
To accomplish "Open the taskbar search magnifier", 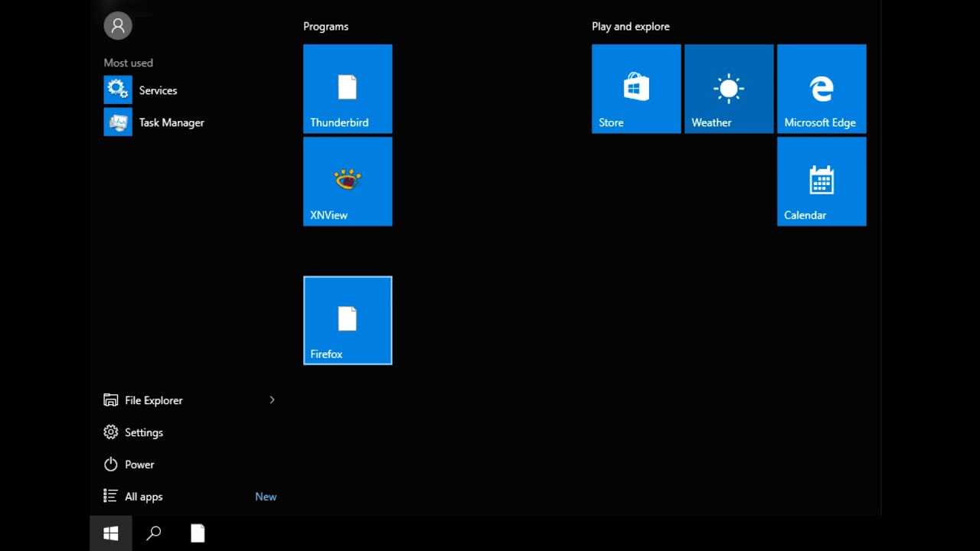I will point(154,533).
